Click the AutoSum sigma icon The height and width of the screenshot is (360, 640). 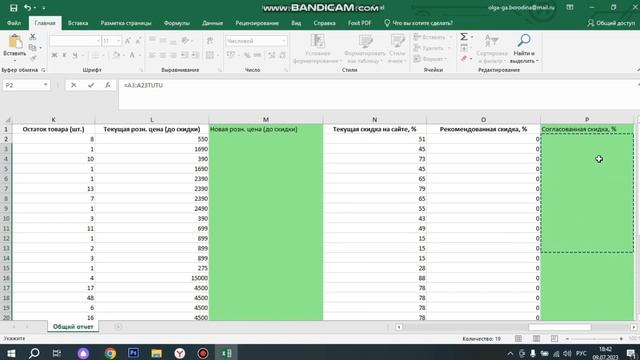pyautogui.click(x=464, y=37)
